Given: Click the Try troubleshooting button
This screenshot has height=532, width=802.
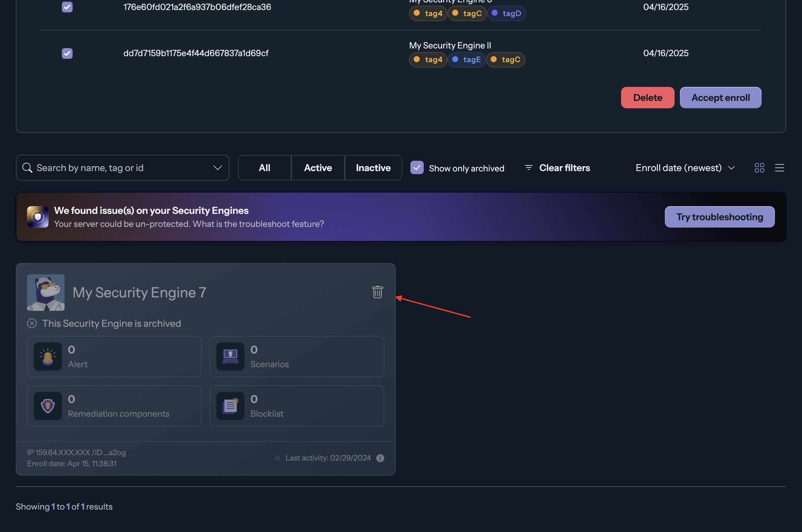Looking at the screenshot, I should [x=719, y=217].
